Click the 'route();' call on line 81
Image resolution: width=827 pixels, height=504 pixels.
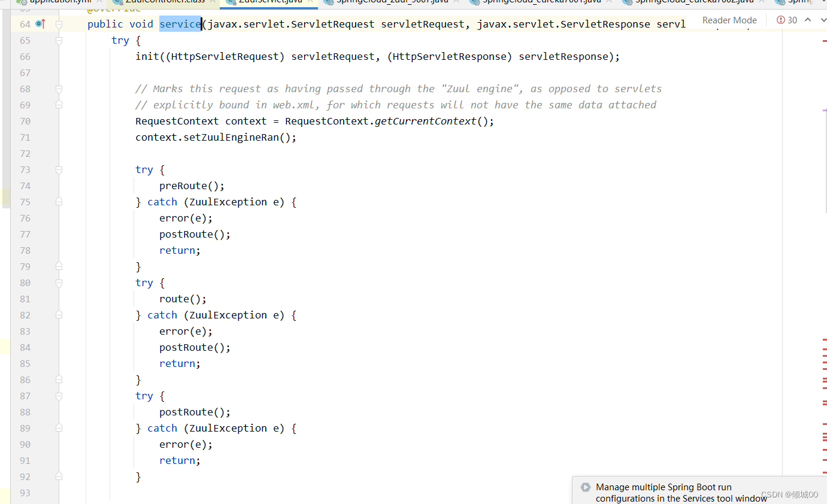coord(183,299)
